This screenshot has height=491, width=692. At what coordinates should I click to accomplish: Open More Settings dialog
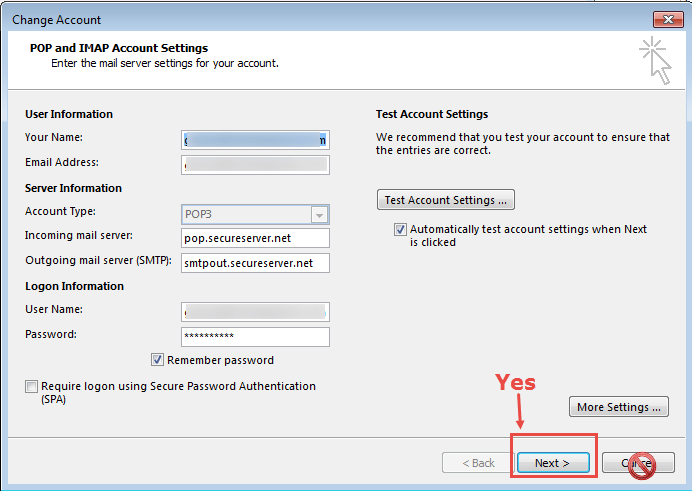tap(620, 407)
